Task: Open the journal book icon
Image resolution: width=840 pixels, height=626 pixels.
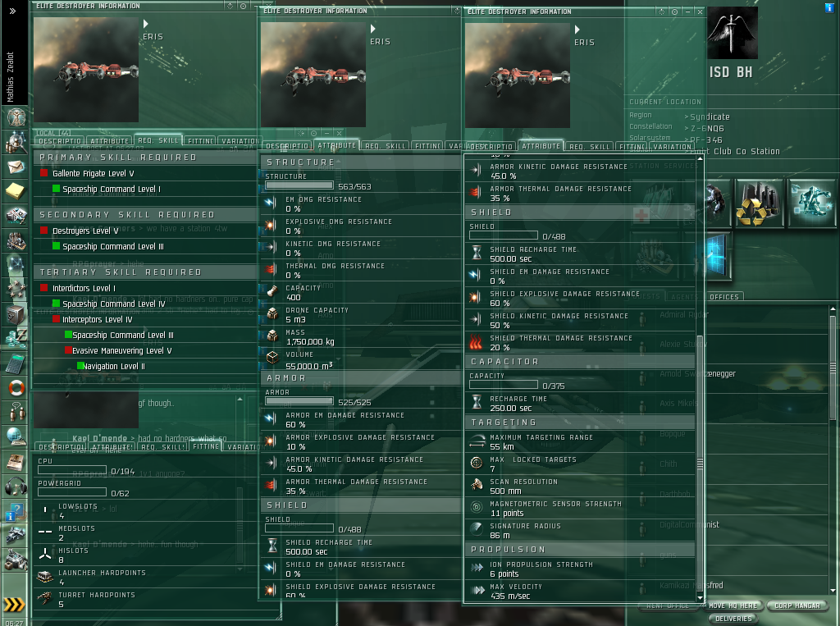Action: [x=16, y=461]
